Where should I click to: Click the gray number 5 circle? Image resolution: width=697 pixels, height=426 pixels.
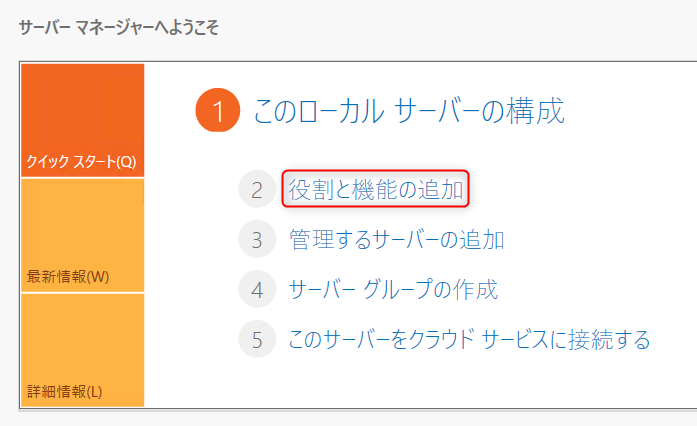pos(257,340)
